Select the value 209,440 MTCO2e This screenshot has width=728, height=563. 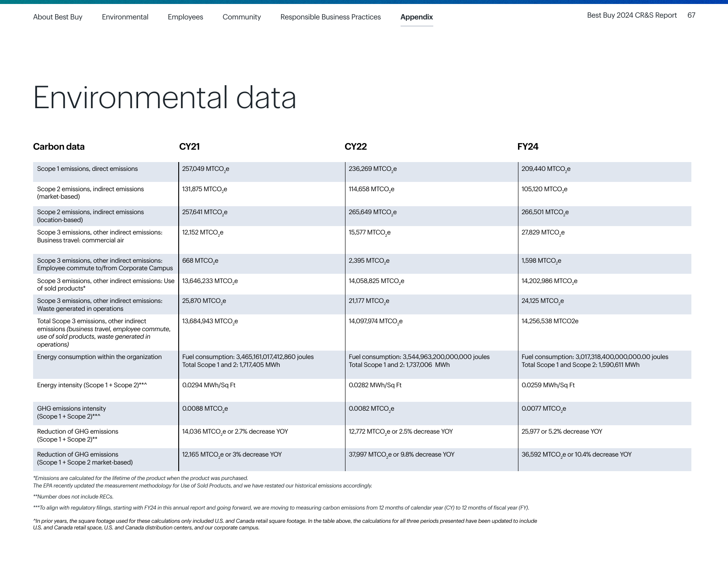point(546,169)
